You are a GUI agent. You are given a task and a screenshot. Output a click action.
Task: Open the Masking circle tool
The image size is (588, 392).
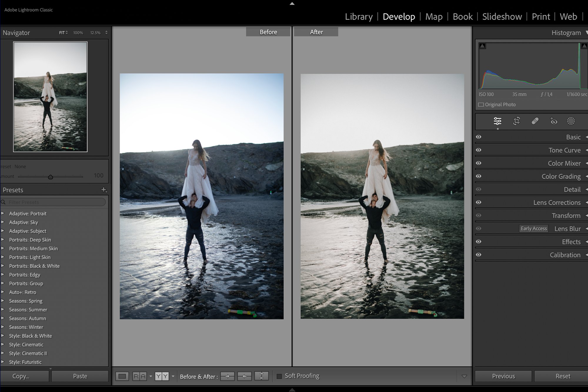(x=571, y=121)
